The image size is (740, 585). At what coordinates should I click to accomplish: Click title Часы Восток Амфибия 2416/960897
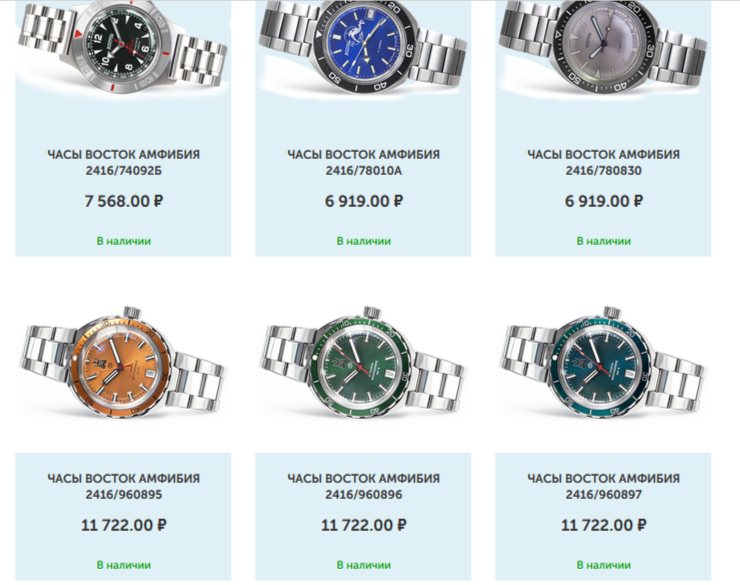pos(604,486)
